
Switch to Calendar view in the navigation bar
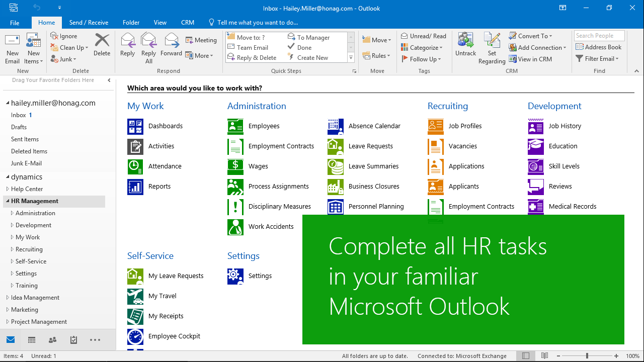pos(31,340)
